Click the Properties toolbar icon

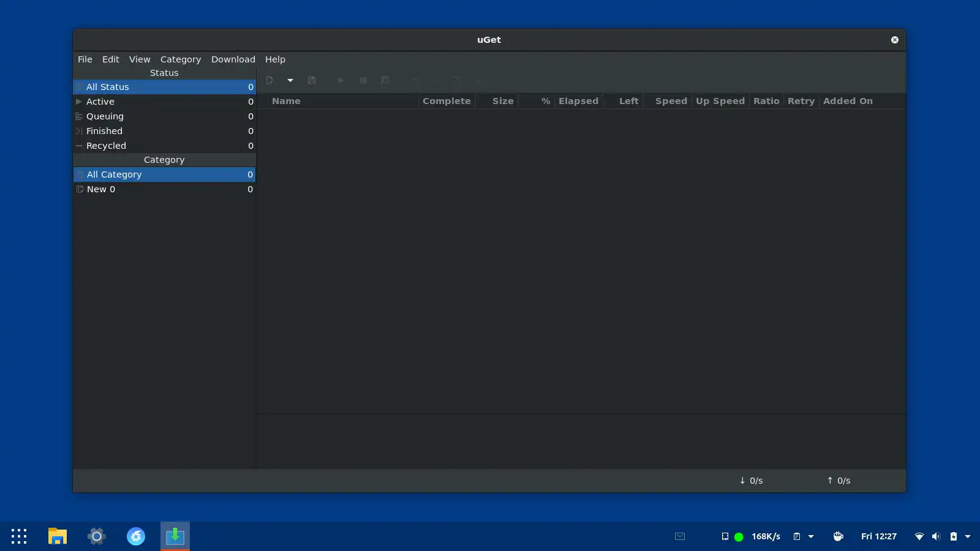click(x=385, y=80)
